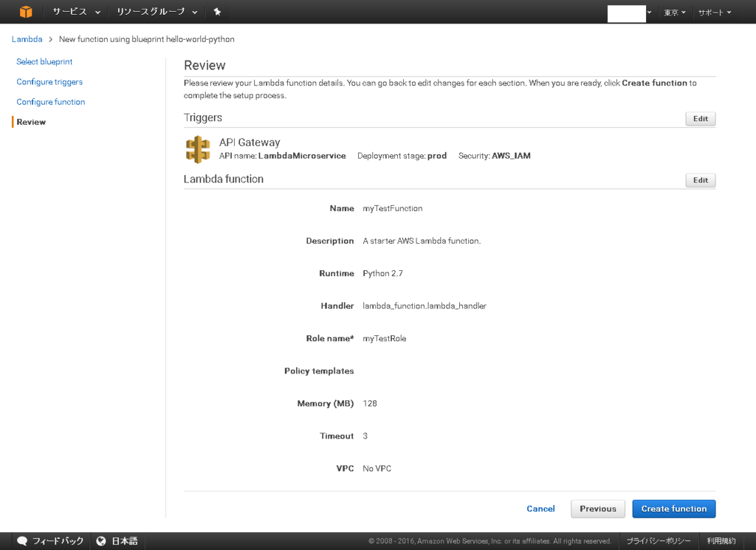Open the AWS console home cube icon
Screen dimensions: 756x550
(x=26, y=12)
